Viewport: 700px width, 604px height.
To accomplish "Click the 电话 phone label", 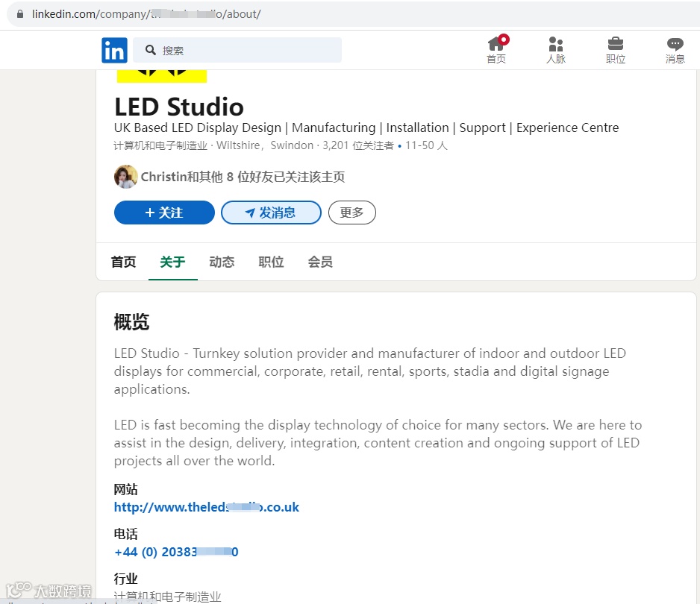I will click(125, 534).
